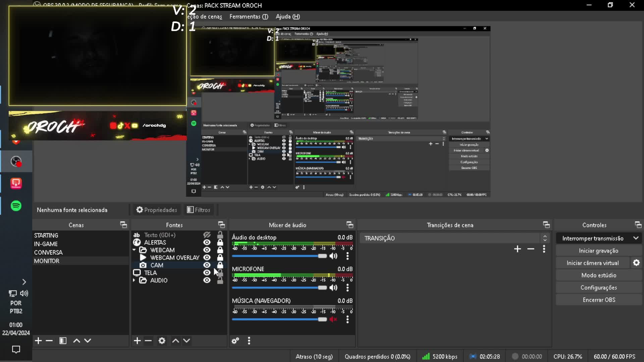Remove selected scene with minus icon

coord(49,341)
